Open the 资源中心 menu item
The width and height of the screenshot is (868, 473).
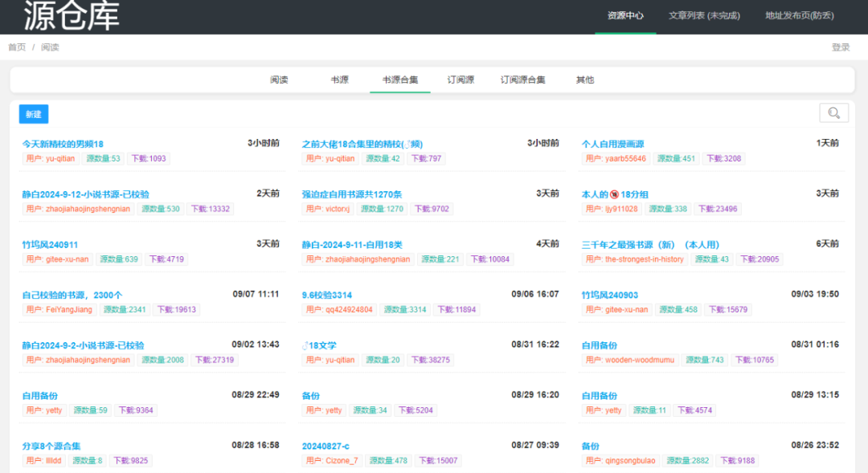(x=625, y=14)
